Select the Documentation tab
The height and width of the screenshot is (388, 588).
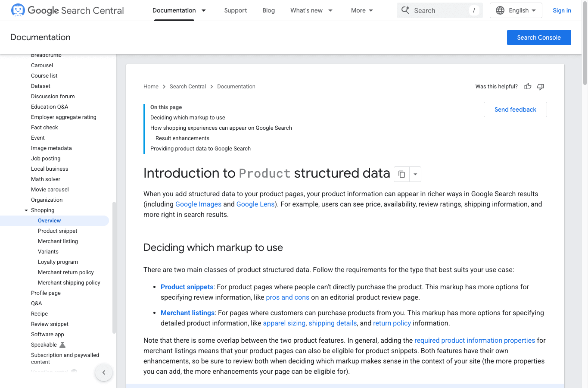[174, 10]
